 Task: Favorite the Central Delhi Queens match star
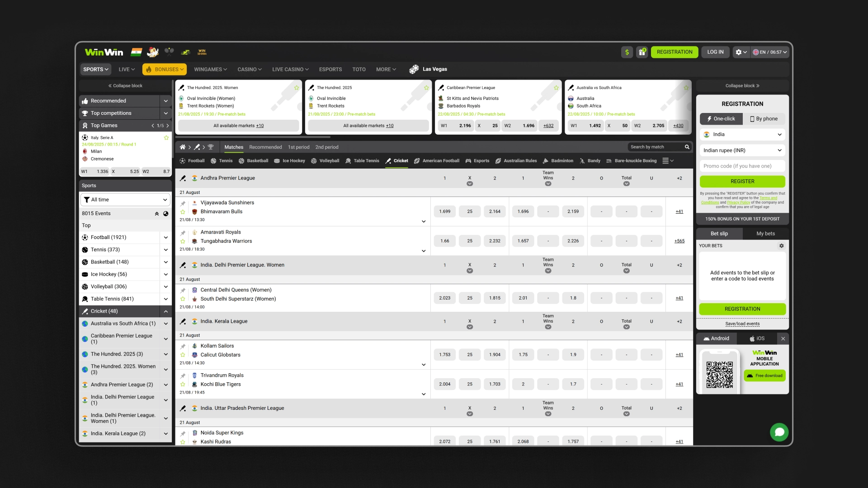(183, 299)
